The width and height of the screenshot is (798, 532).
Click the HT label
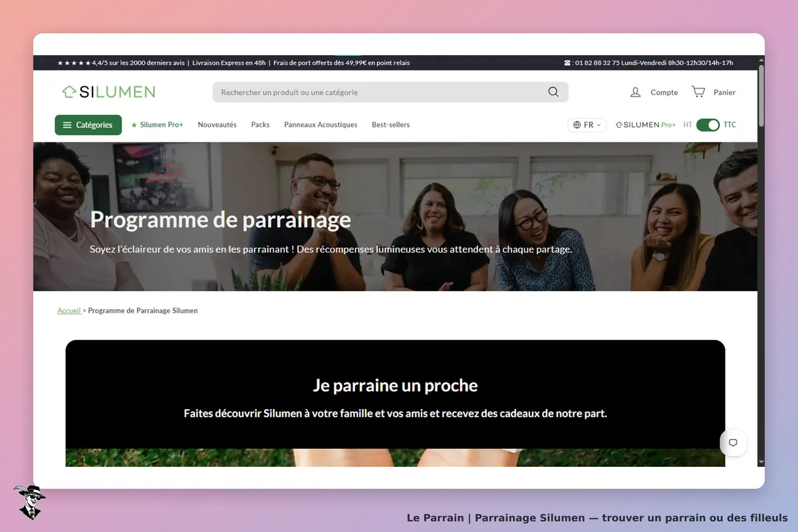(x=688, y=125)
